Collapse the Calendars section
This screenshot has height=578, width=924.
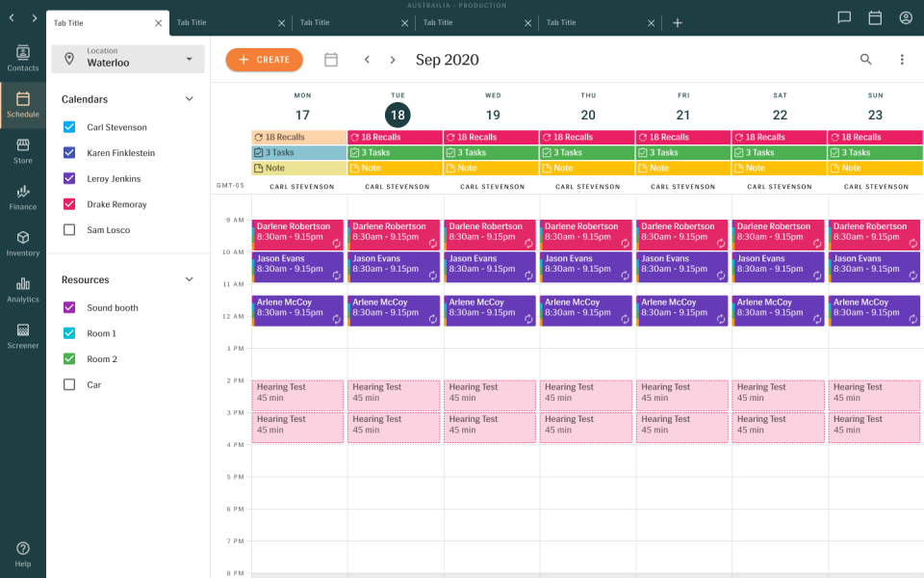(x=189, y=98)
